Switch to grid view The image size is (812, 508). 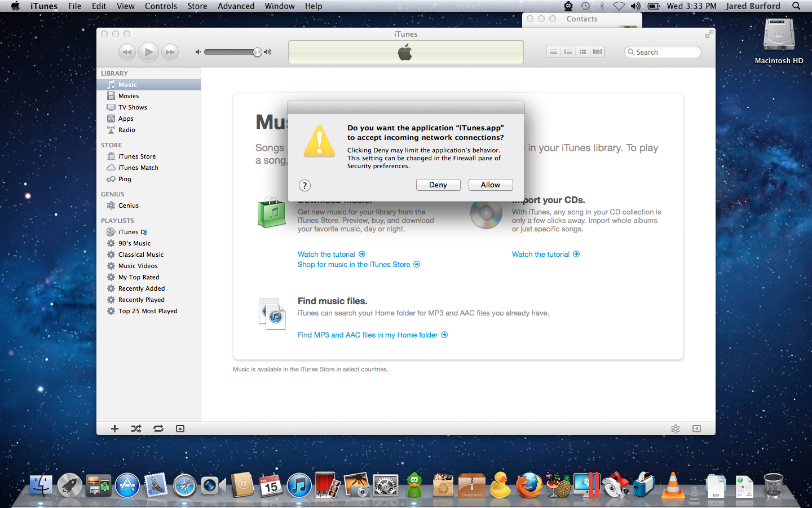click(582, 52)
